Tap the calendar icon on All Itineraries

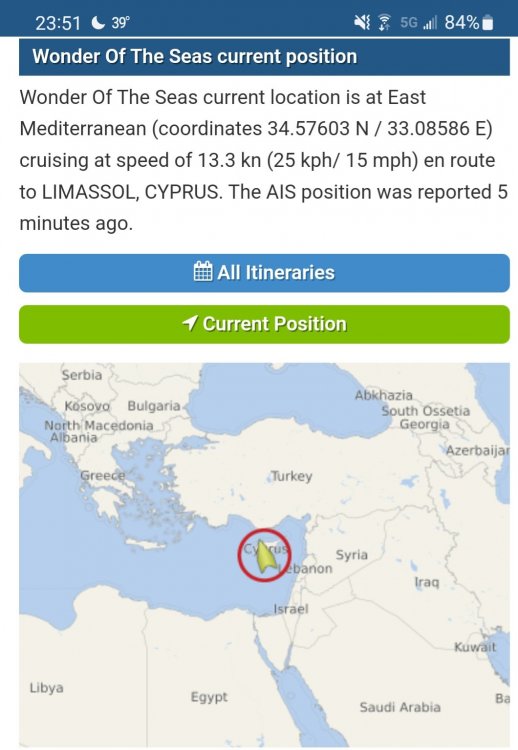point(203,272)
